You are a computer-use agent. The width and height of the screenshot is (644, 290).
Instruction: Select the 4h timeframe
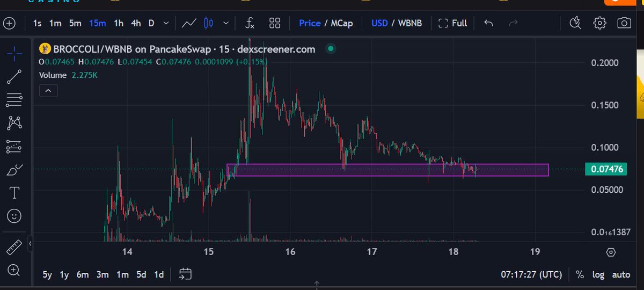click(x=136, y=24)
